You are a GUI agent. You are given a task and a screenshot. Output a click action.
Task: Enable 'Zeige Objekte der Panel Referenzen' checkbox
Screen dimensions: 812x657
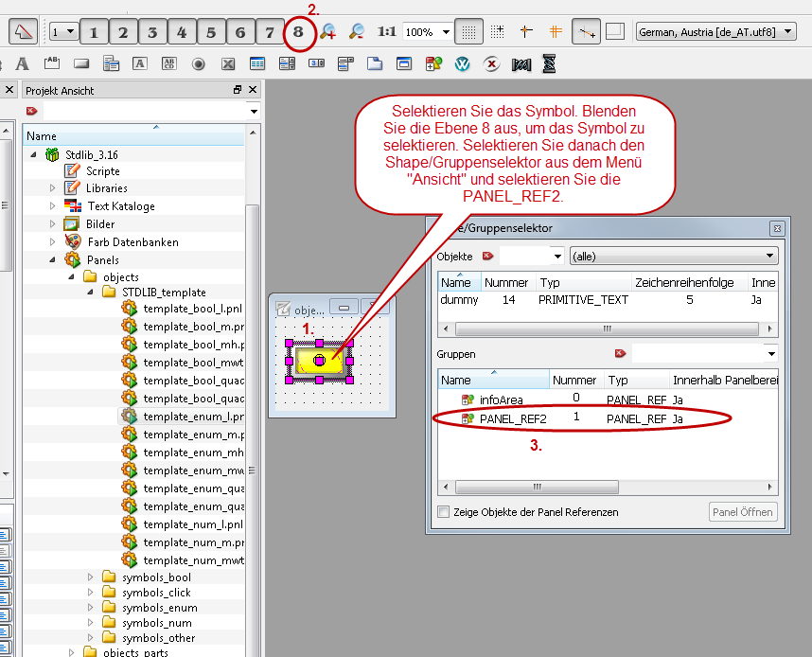click(444, 512)
